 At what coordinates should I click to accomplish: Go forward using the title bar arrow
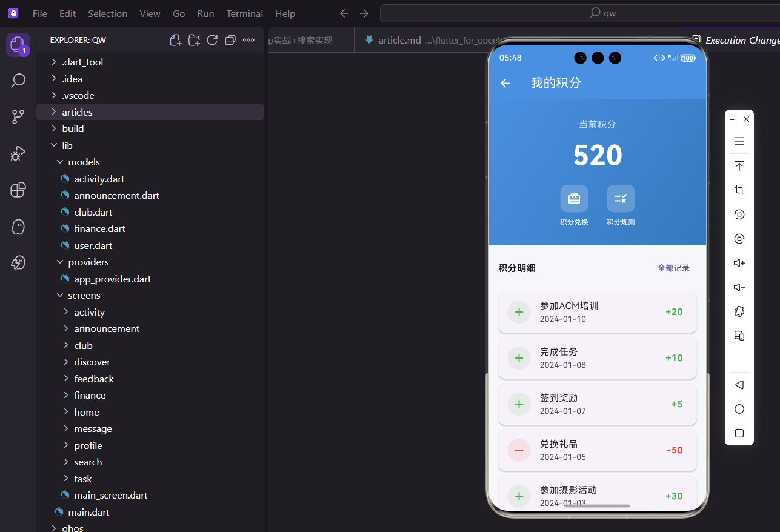[364, 13]
